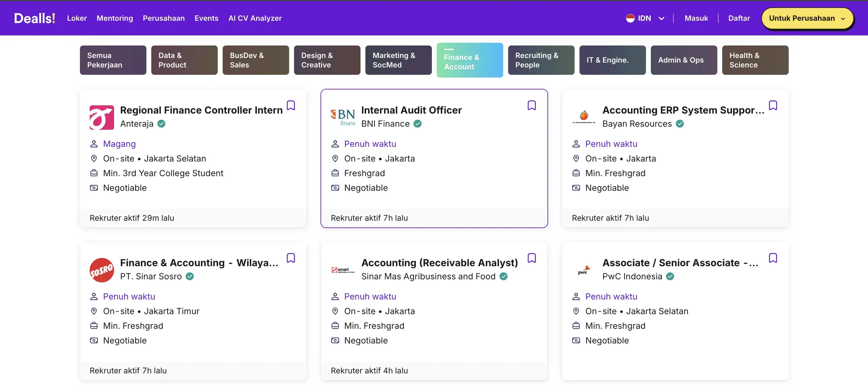Open the Mentoring menu
Image resolution: width=868 pixels, height=392 pixels.
(x=115, y=18)
